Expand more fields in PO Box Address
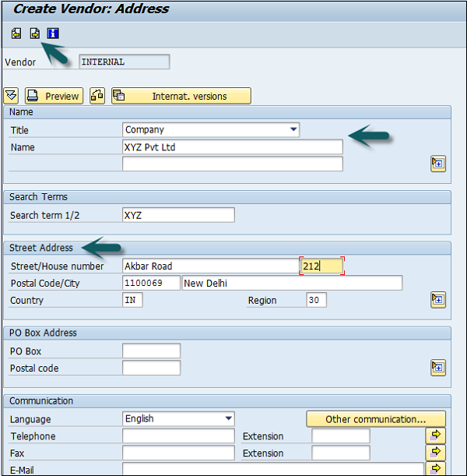Image resolution: width=467 pixels, height=476 pixels. pos(438,368)
